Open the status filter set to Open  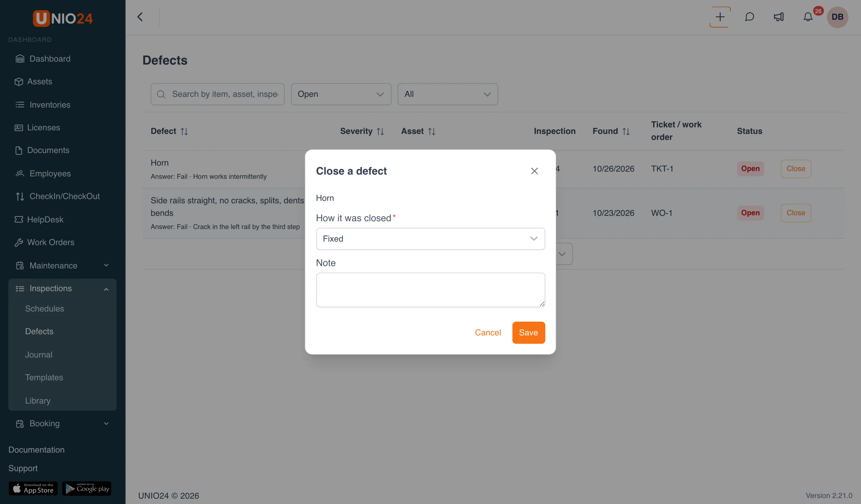[x=341, y=94]
